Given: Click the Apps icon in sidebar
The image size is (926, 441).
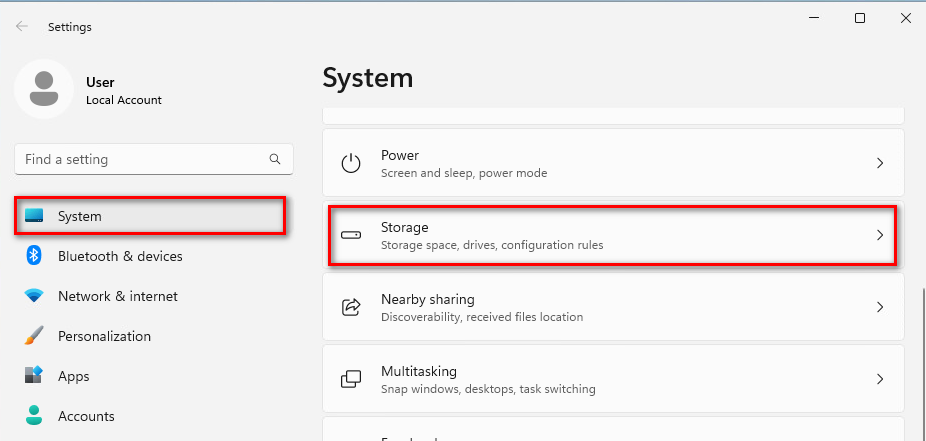Looking at the screenshot, I should coord(34,375).
